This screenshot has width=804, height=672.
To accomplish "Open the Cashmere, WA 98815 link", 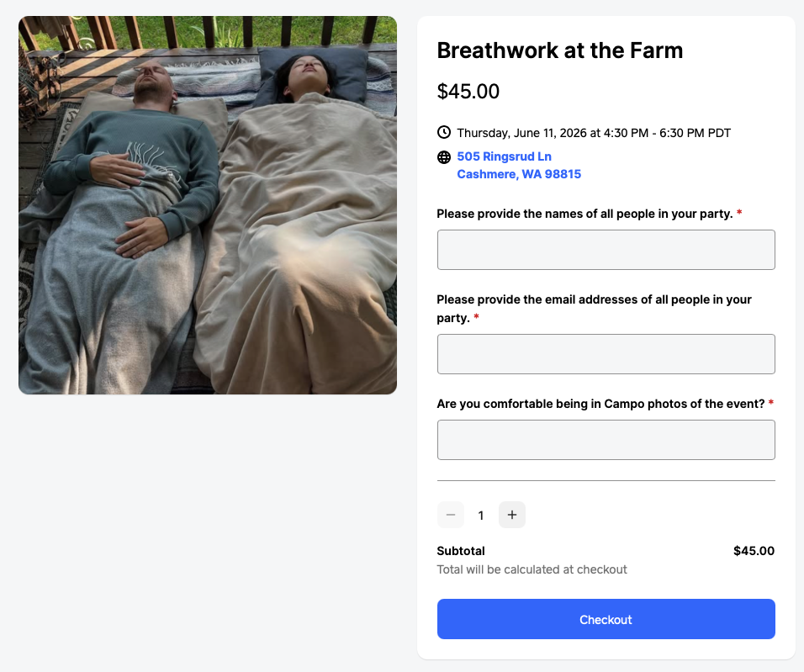I will pyautogui.click(x=519, y=174).
